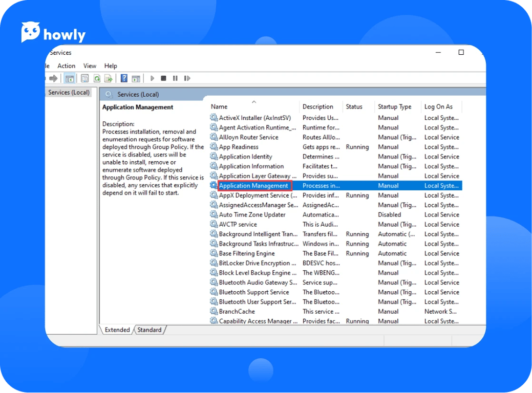
Task: Open the Action menu
Action: point(66,66)
